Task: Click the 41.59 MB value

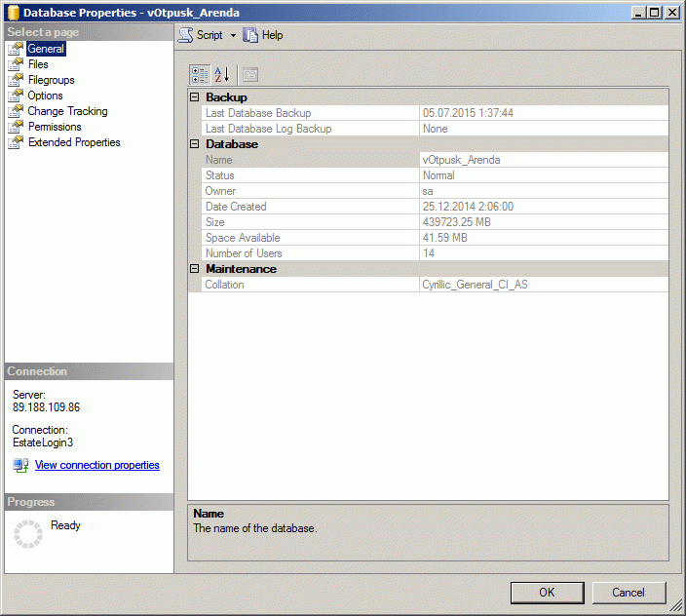Action: click(x=445, y=238)
